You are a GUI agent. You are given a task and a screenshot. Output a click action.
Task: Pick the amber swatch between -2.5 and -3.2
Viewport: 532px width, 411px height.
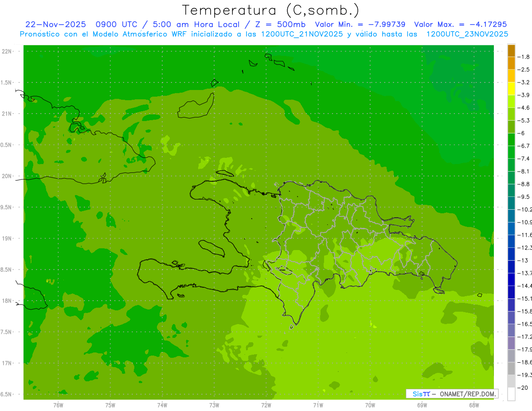click(511, 76)
